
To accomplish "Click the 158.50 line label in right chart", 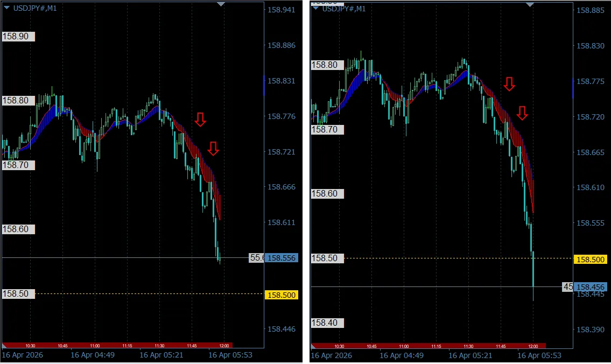I will [x=327, y=258].
